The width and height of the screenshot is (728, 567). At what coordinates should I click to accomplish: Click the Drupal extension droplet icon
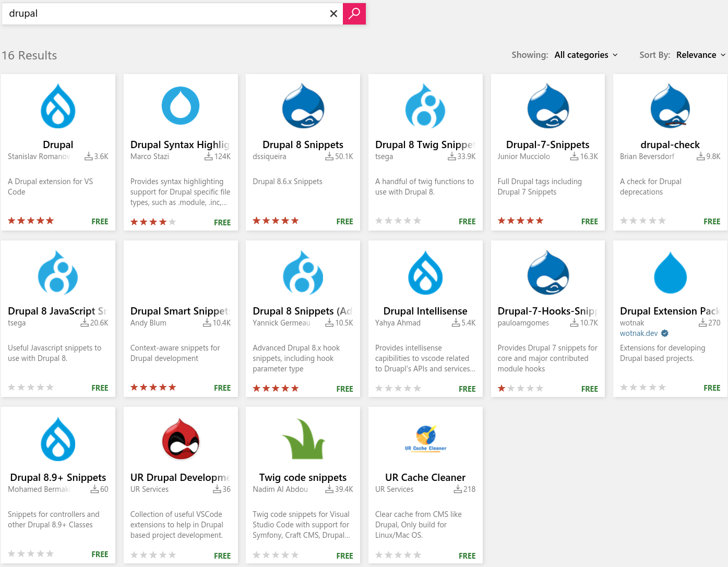[x=58, y=106]
